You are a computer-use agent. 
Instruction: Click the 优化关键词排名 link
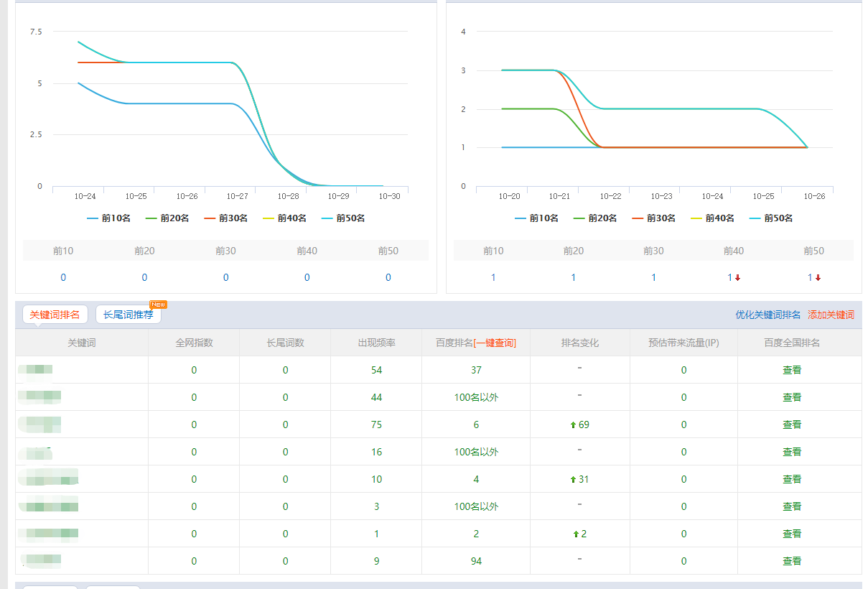click(x=767, y=315)
